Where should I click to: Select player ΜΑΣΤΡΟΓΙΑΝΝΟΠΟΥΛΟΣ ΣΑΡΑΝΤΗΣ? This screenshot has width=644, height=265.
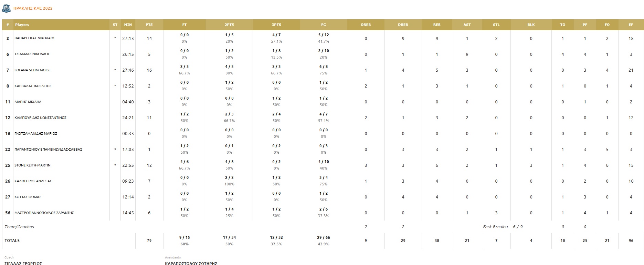point(44,213)
